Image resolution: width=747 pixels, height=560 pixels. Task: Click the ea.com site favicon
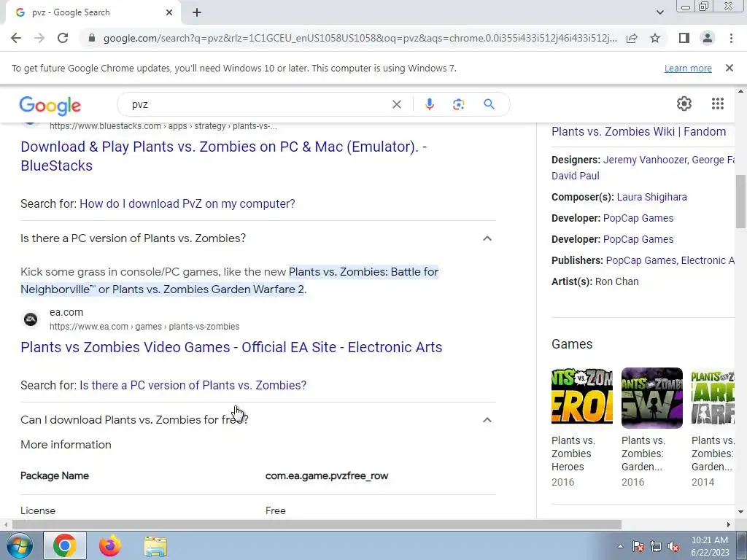coord(31,319)
